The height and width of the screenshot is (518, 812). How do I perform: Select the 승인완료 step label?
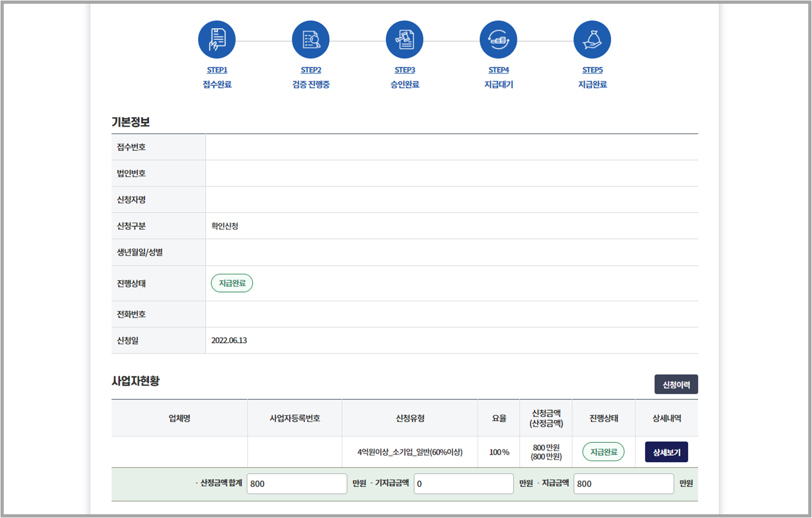point(405,84)
